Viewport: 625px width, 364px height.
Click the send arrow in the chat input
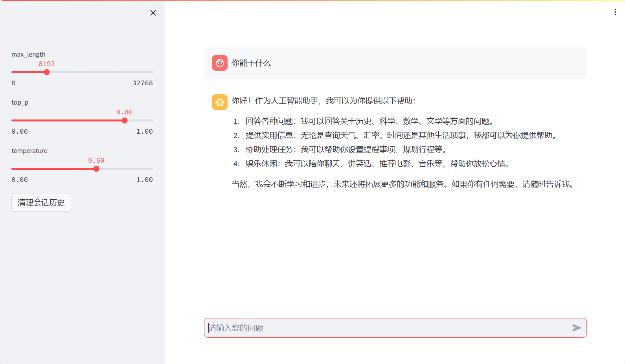coord(576,328)
